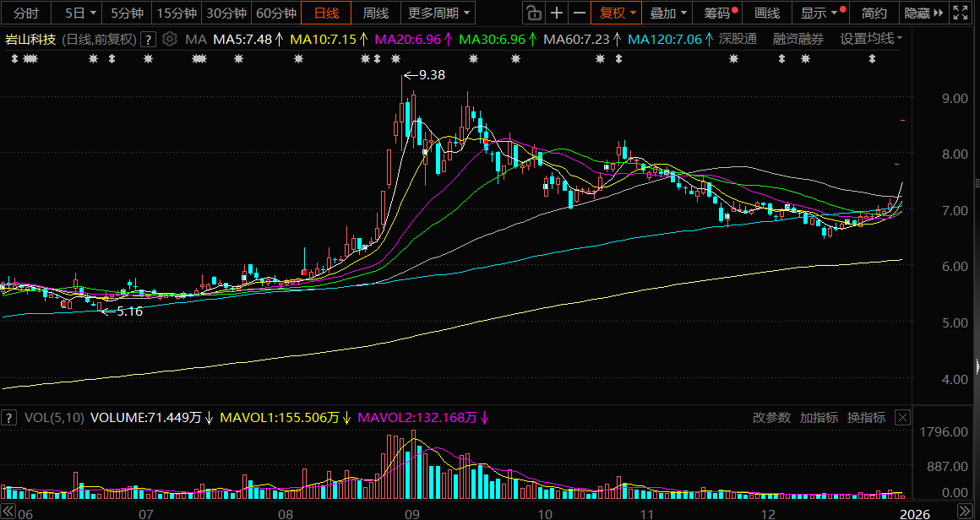This screenshot has width=980, height=520.
Task: Select the 30分钟 period tab
Action: tap(226, 13)
